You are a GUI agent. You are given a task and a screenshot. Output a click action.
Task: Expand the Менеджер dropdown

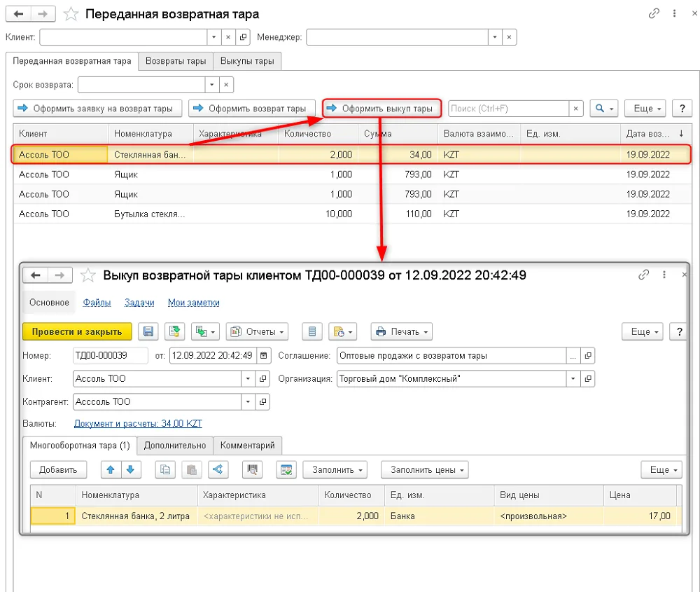[x=495, y=37]
